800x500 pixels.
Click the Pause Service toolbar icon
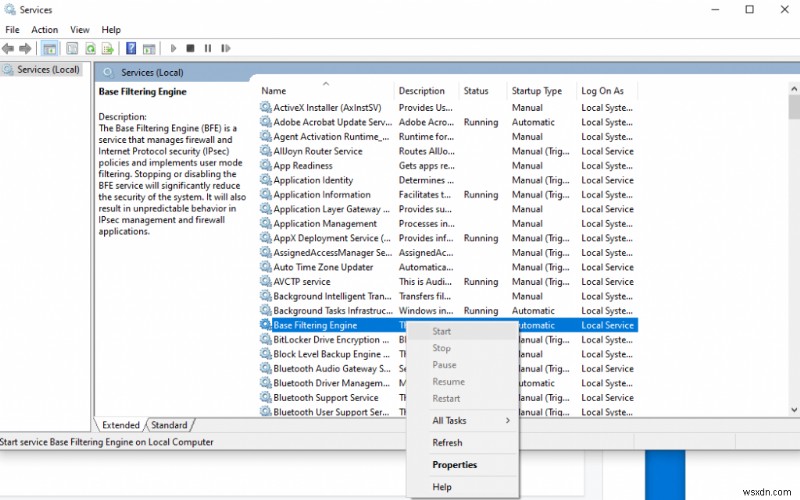click(x=208, y=48)
